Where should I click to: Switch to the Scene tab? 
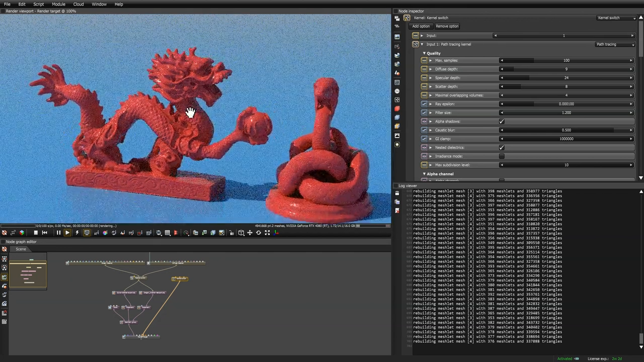coord(21,249)
